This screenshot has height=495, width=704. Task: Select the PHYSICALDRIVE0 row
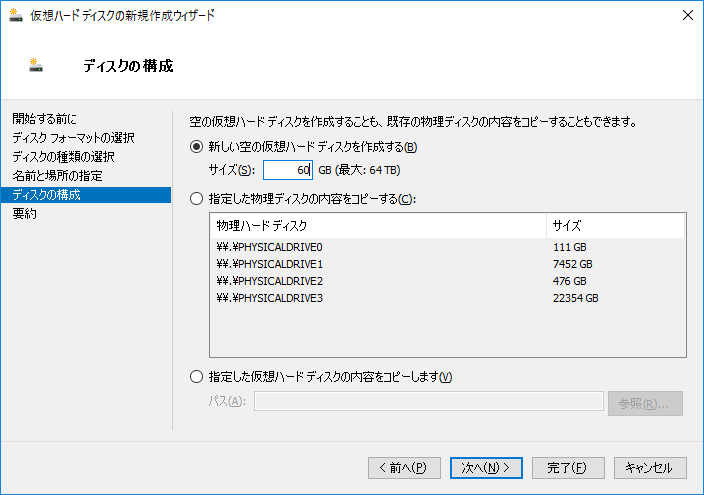448,247
